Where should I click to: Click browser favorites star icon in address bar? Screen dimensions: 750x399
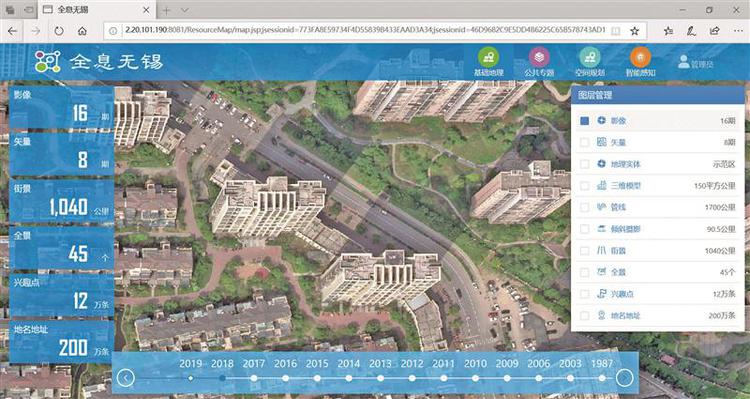coord(634,31)
